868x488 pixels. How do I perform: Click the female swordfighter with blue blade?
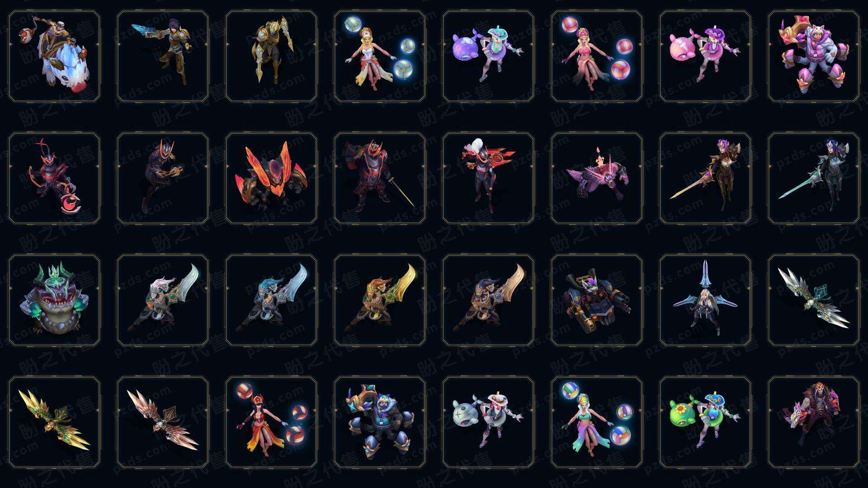163,56
